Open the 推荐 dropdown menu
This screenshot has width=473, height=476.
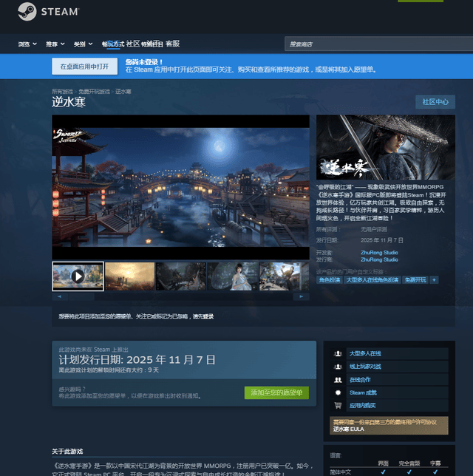point(55,44)
